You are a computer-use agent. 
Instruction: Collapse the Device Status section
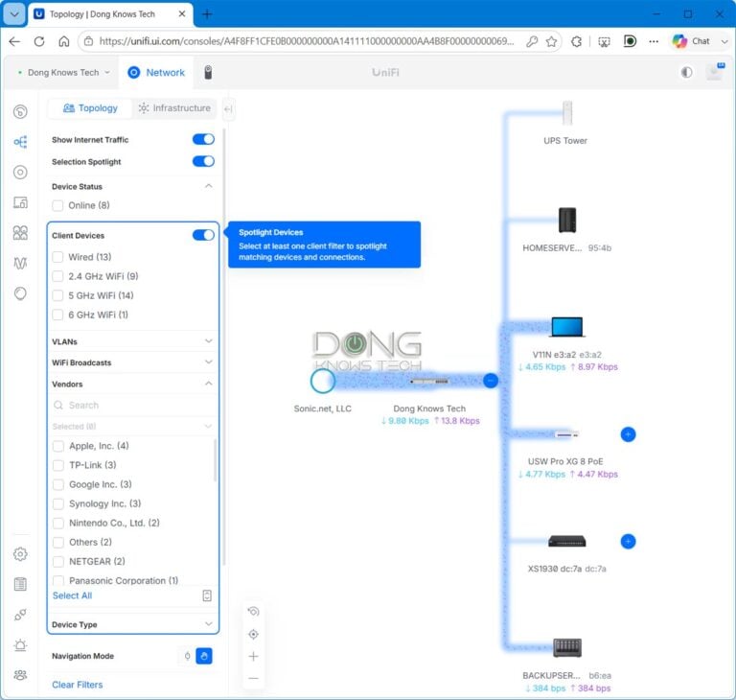pos(208,186)
